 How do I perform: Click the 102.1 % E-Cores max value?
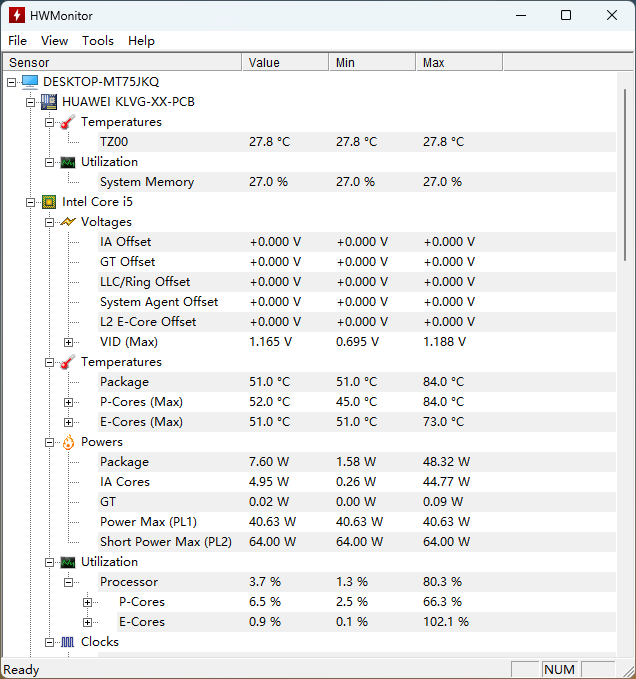(x=446, y=622)
